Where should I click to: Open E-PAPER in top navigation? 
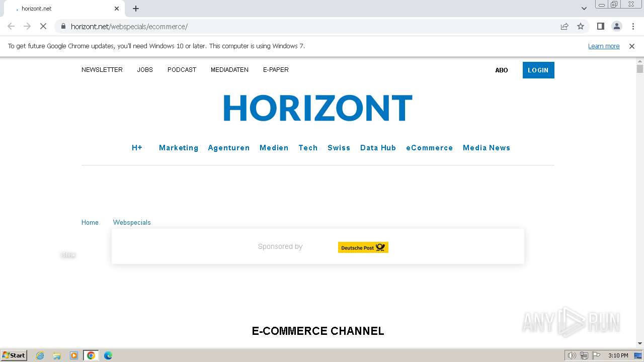pyautogui.click(x=276, y=70)
